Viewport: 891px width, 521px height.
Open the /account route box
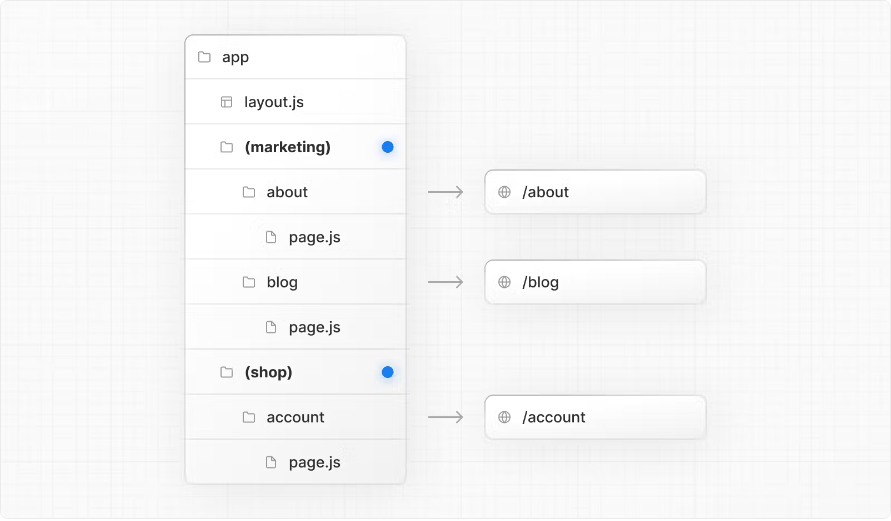596,417
